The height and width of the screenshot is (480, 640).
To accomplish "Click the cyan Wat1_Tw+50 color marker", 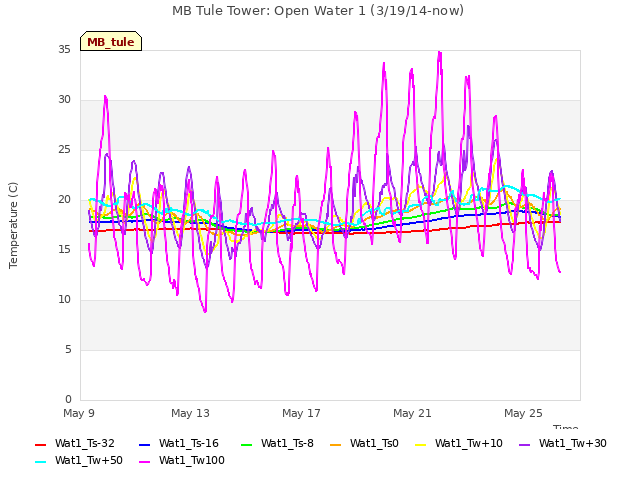I will [40, 462].
